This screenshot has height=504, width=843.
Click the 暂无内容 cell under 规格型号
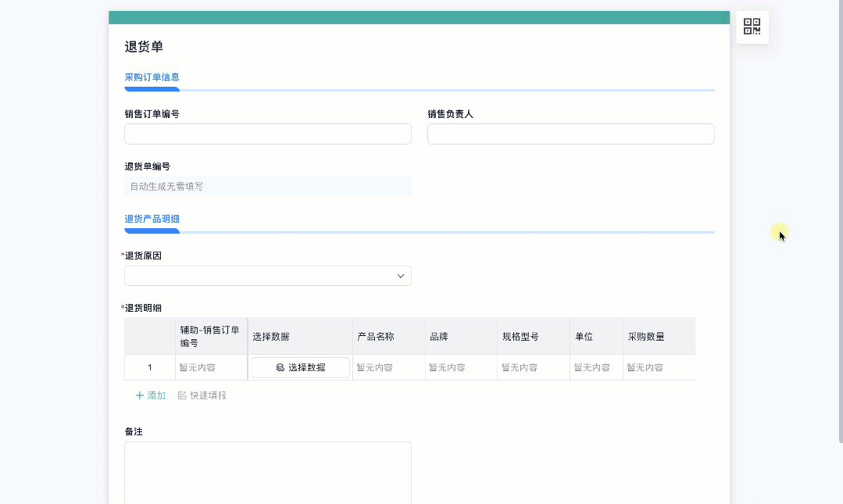click(x=534, y=367)
